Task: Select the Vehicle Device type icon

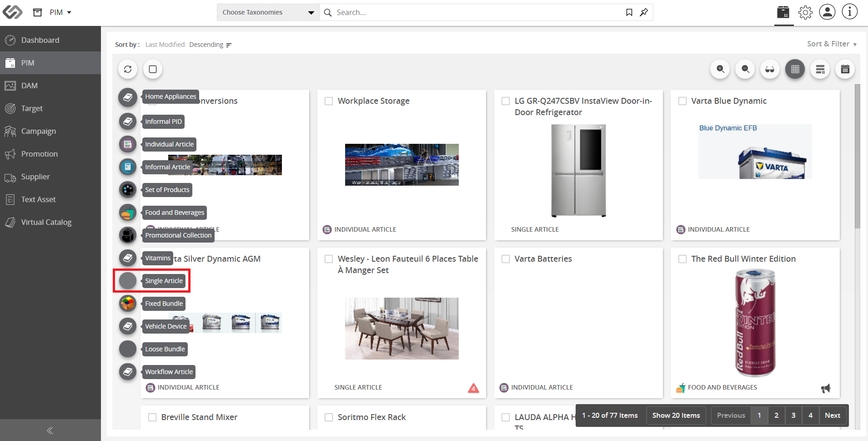Action: click(128, 326)
